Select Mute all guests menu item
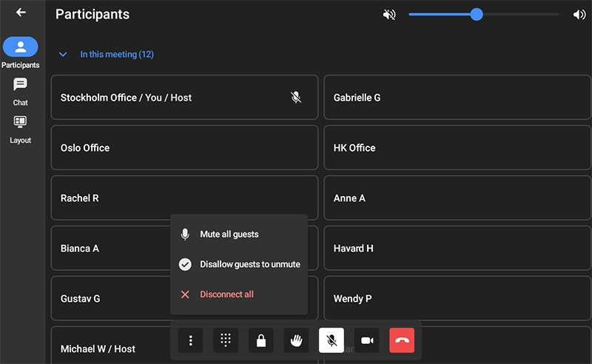Image resolution: width=592 pixels, height=364 pixels. coord(229,235)
